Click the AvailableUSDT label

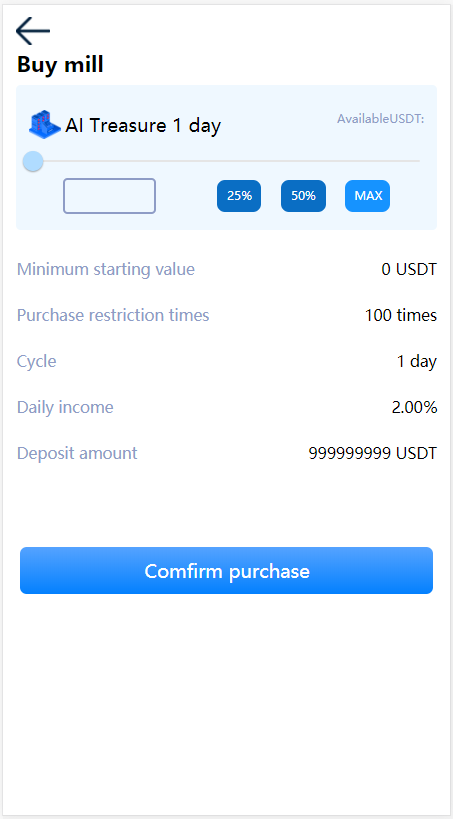[380, 119]
